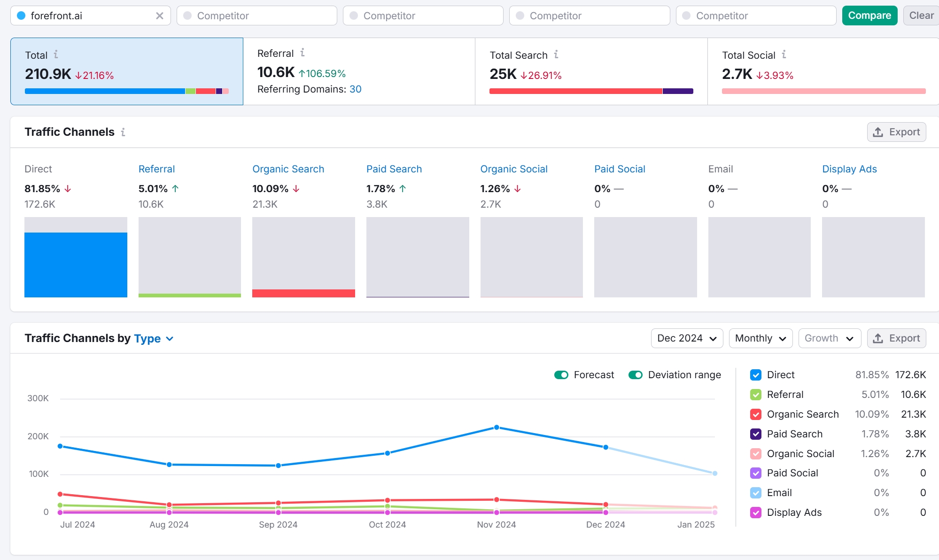Click info icon next to Traffic Channels
This screenshot has height=560, width=939.
[x=123, y=132]
